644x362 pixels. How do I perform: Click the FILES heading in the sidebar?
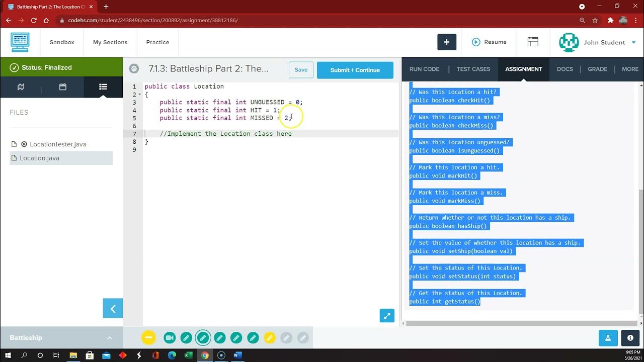point(19,113)
